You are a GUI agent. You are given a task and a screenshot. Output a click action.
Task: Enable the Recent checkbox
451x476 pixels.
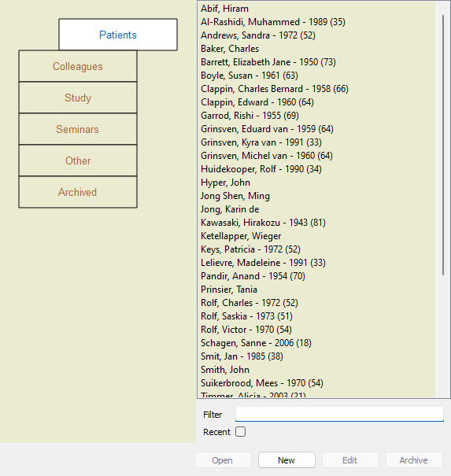pos(240,432)
